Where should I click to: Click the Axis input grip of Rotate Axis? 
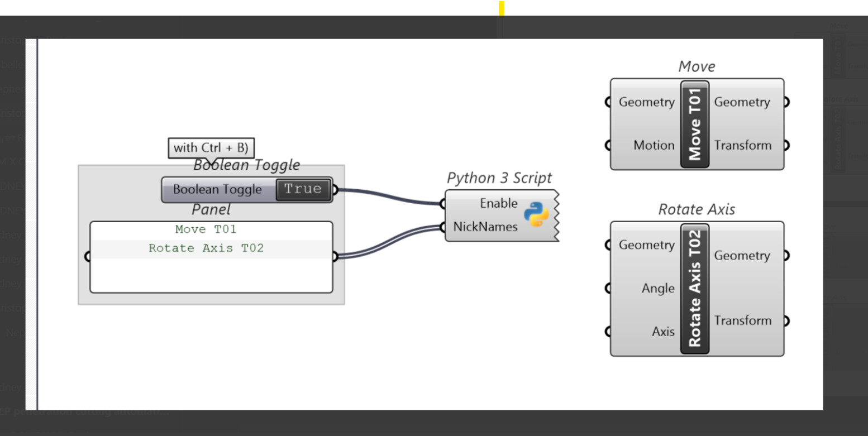[608, 331]
